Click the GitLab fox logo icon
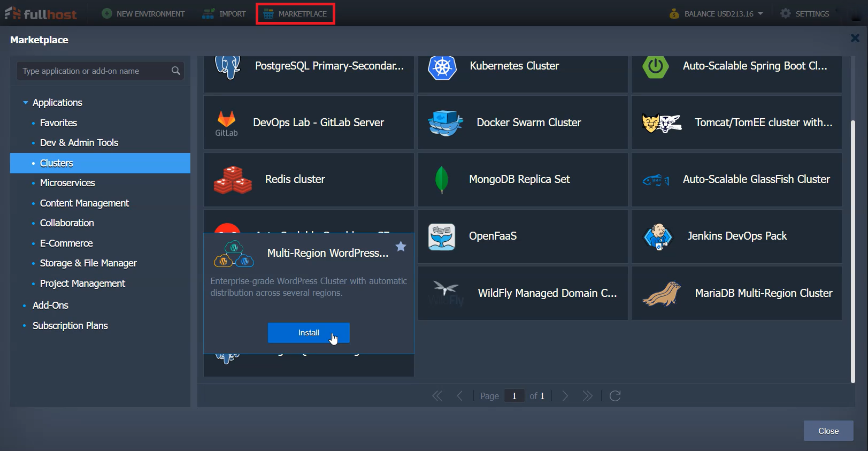 pyautogui.click(x=226, y=119)
